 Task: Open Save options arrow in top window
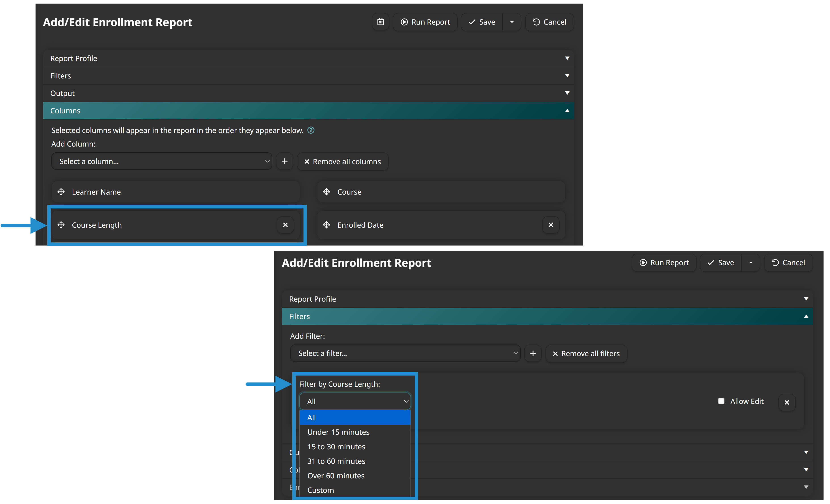point(512,22)
